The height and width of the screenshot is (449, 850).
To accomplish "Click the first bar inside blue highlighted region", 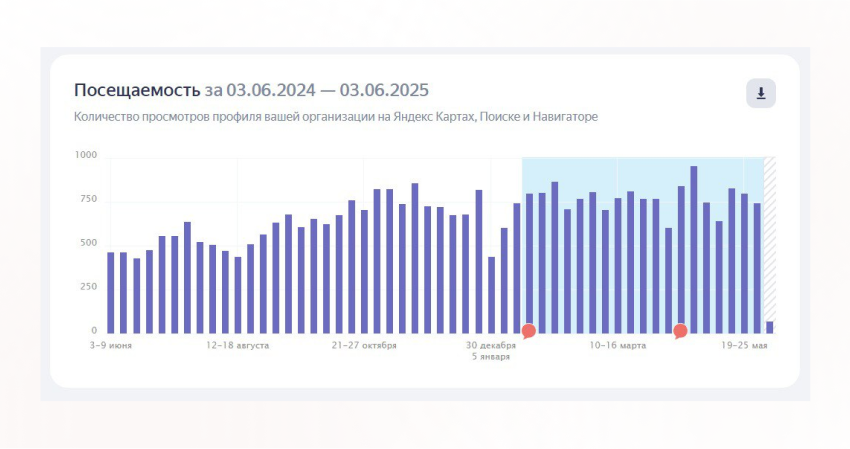I will (x=529, y=264).
